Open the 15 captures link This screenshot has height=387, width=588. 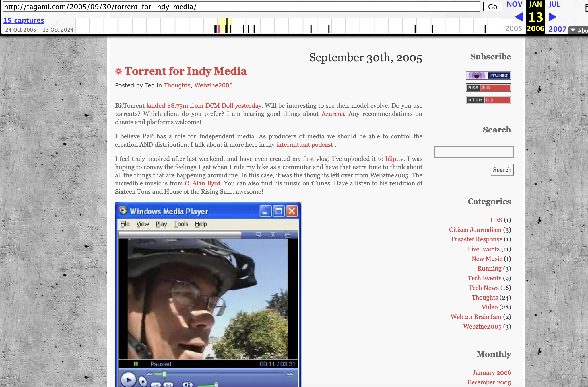pos(24,21)
